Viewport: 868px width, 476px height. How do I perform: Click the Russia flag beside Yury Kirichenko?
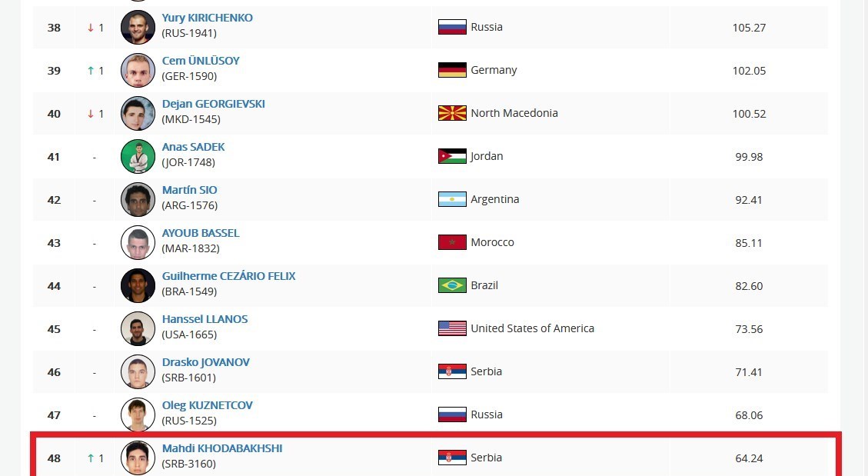click(x=452, y=27)
